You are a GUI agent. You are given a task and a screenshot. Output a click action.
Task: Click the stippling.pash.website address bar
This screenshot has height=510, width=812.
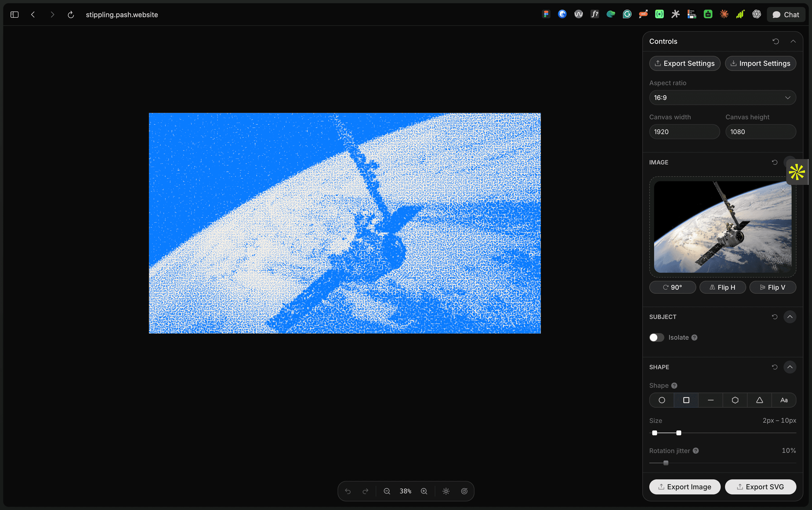tap(122, 15)
